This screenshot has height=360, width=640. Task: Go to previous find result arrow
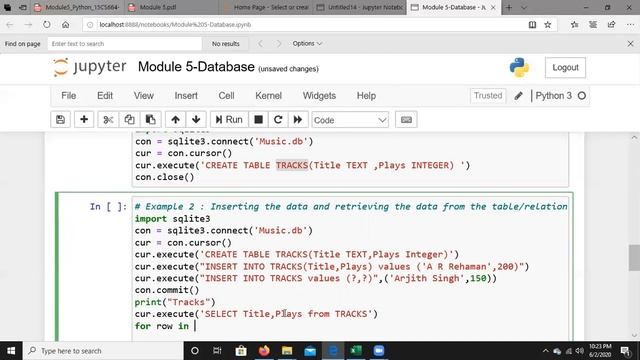[260, 44]
